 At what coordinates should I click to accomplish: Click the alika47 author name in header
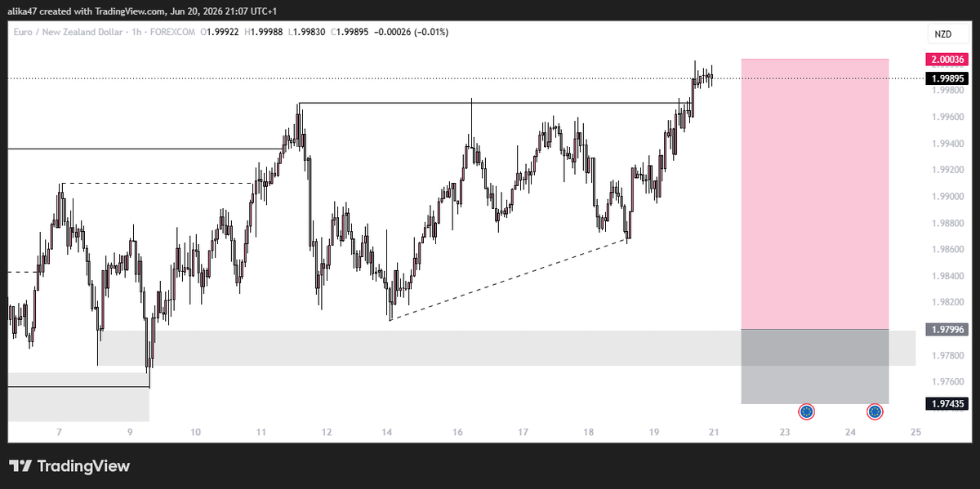pyautogui.click(x=21, y=11)
